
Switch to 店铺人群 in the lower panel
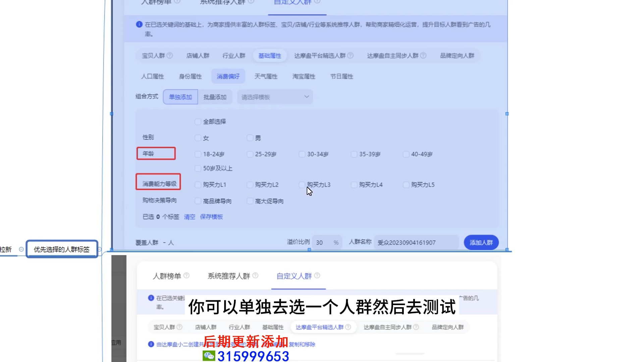pos(206,327)
